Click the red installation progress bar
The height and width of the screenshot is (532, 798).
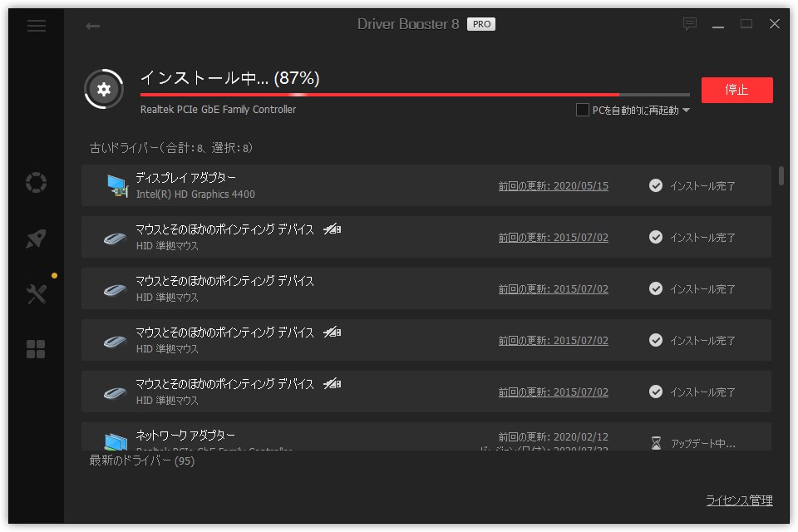(x=415, y=95)
